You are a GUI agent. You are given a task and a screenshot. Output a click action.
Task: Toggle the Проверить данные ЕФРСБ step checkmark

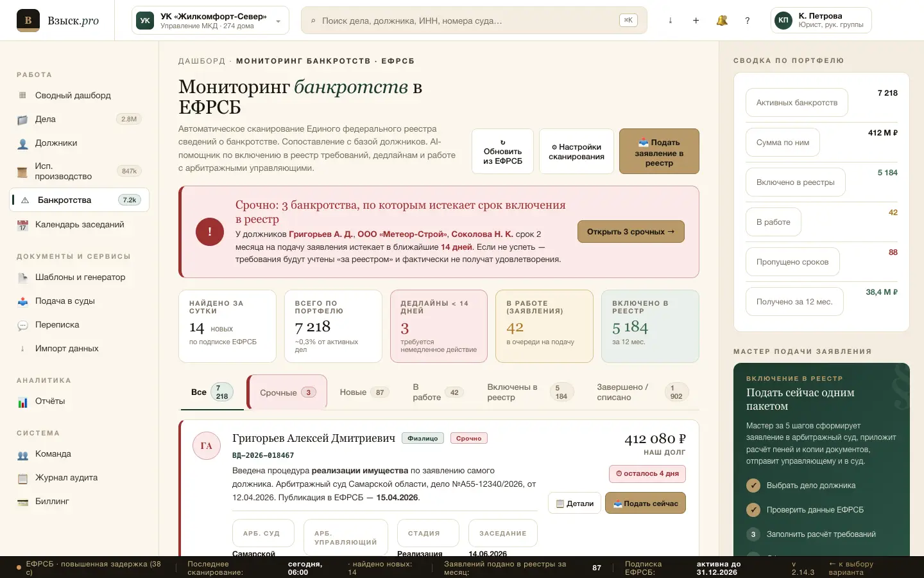(x=753, y=510)
